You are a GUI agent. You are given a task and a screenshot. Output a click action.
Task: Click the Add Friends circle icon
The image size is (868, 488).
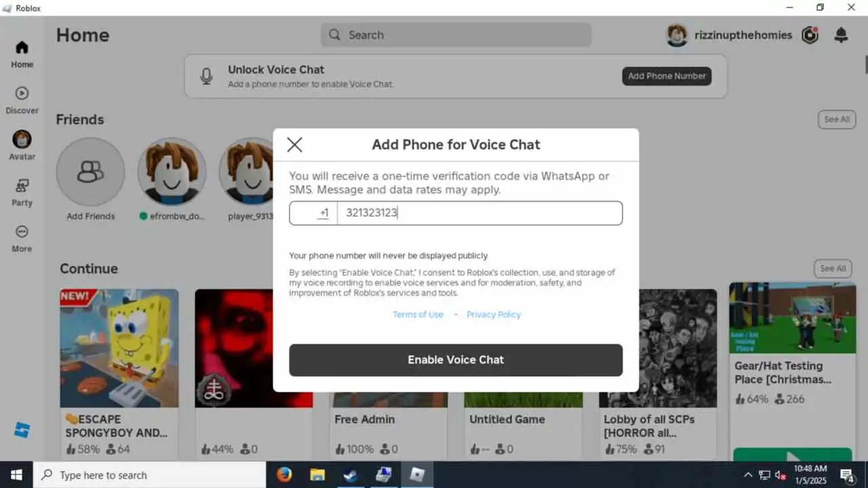point(90,171)
